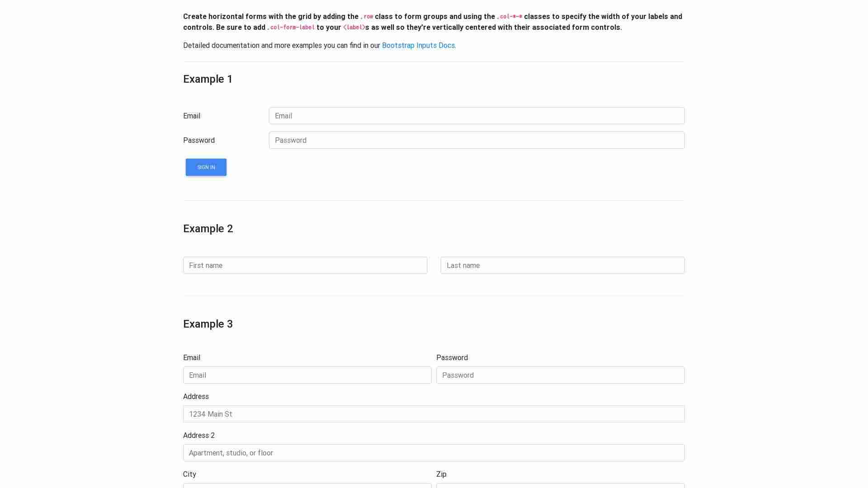This screenshot has height=488, width=868.
Task: Click the 1234 Main St address field
Action: pos(434,414)
